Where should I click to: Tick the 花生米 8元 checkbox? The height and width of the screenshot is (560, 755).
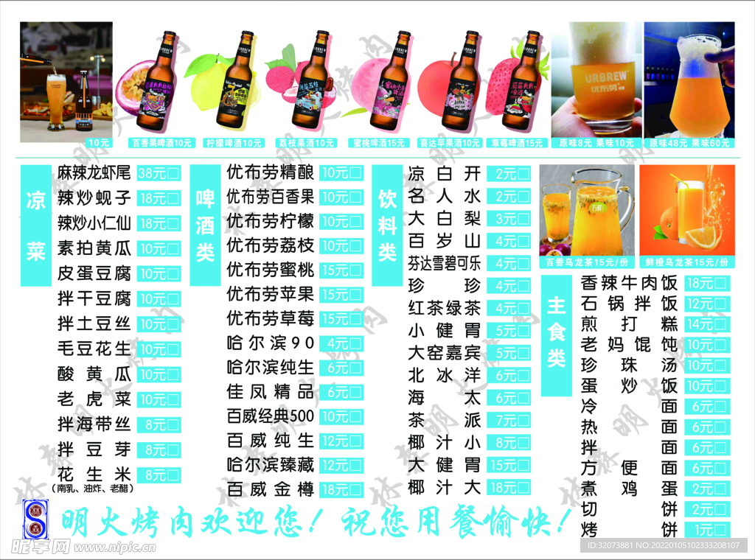coord(173,475)
